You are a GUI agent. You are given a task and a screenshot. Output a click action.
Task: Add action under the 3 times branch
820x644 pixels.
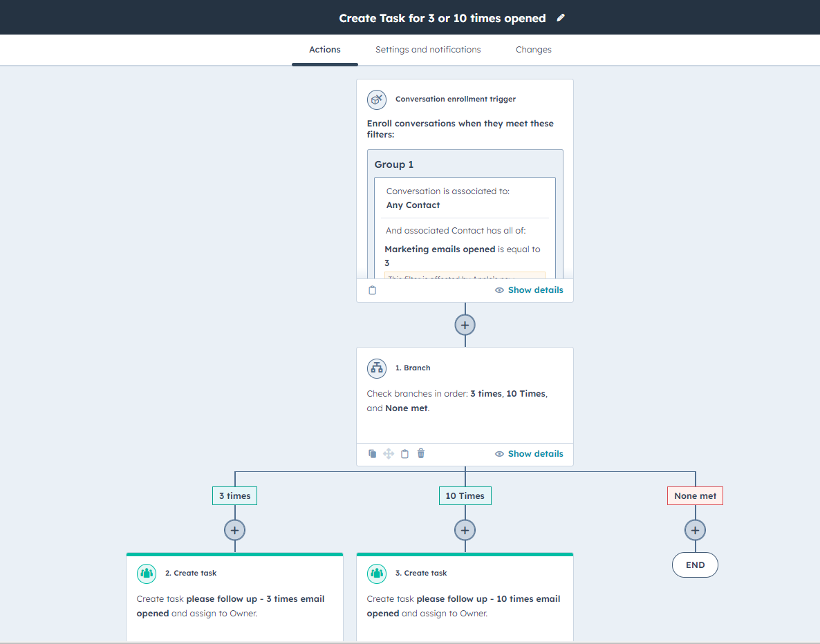234,530
